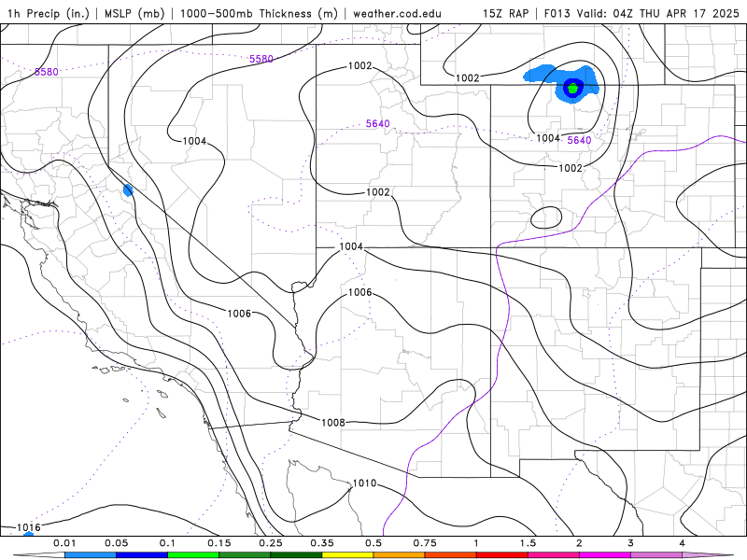The image size is (747, 560).
Task: Click the legend value '1.5'
Action: pos(528,543)
